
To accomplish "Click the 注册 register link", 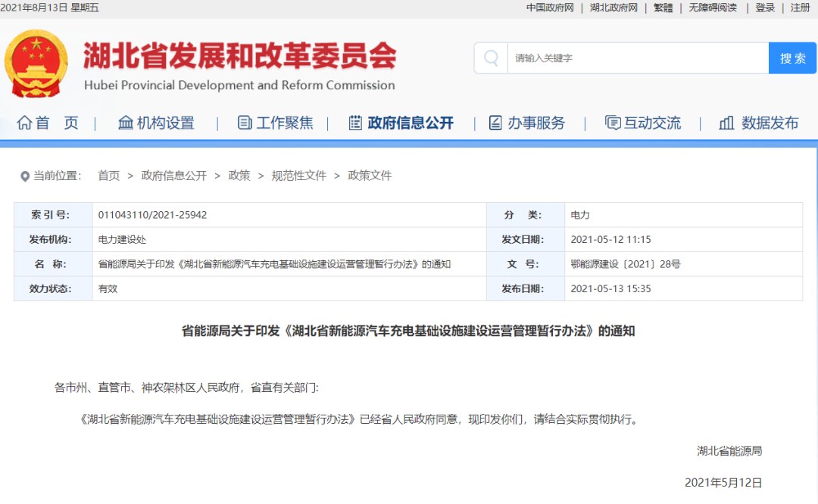I will 801,8.
